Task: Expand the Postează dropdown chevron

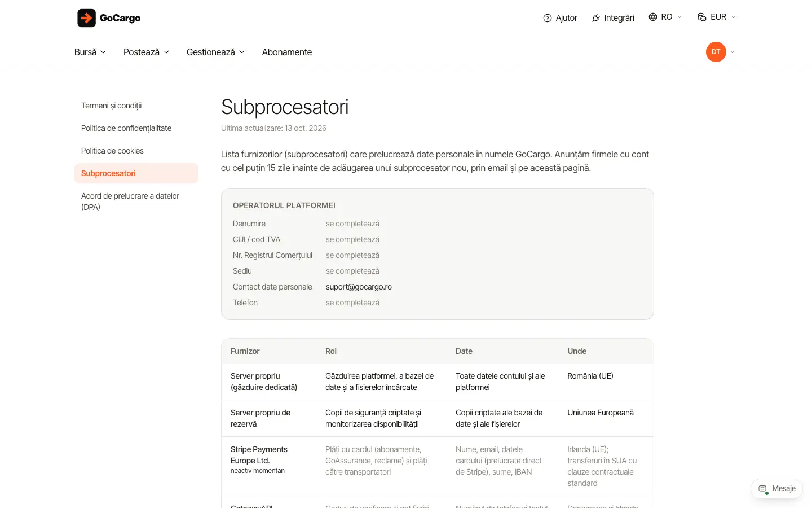Action: (166, 52)
